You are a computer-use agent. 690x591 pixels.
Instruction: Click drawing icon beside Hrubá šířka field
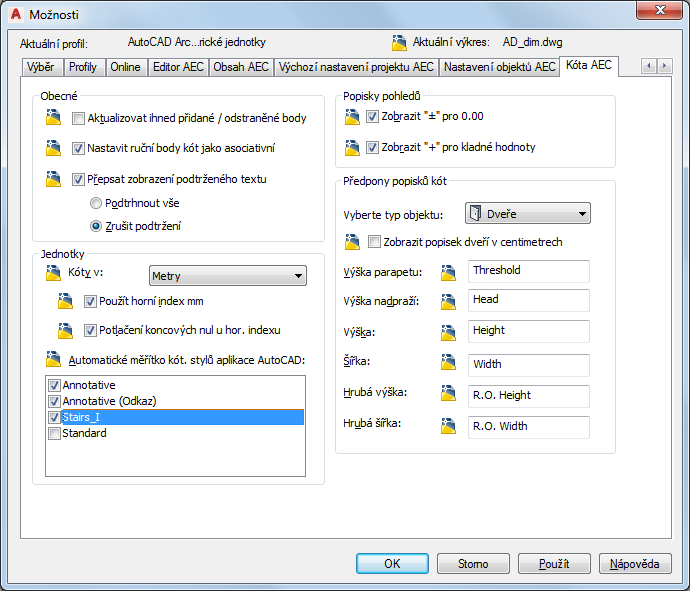[448, 426]
